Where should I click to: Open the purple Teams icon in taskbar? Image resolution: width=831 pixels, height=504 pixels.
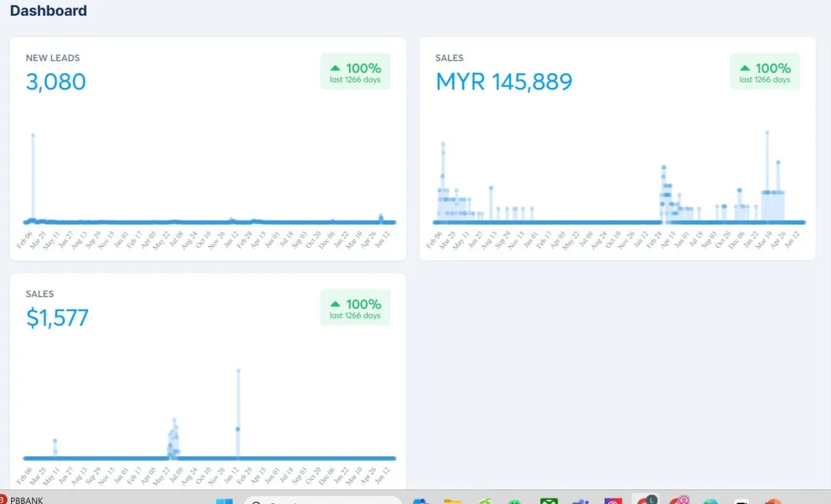580,501
